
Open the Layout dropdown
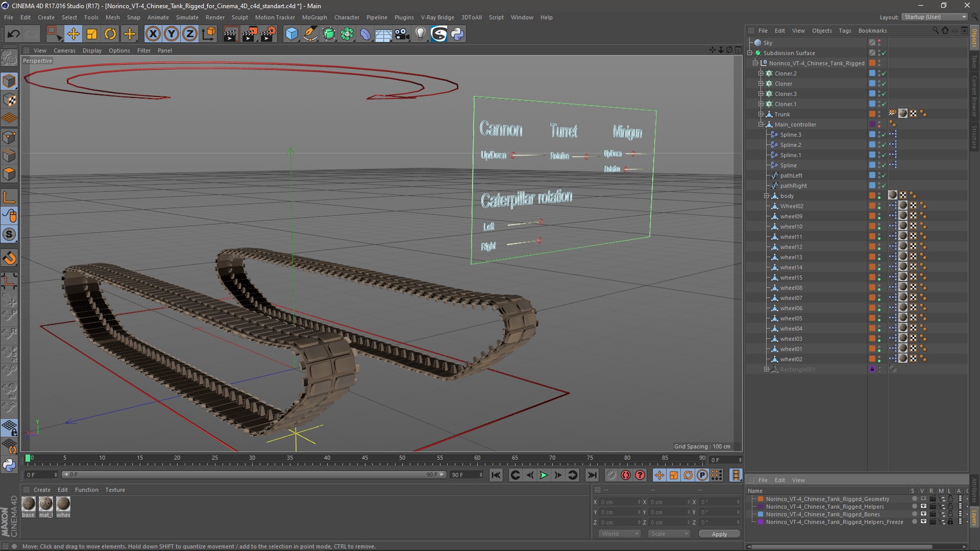click(x=935, y=17)
